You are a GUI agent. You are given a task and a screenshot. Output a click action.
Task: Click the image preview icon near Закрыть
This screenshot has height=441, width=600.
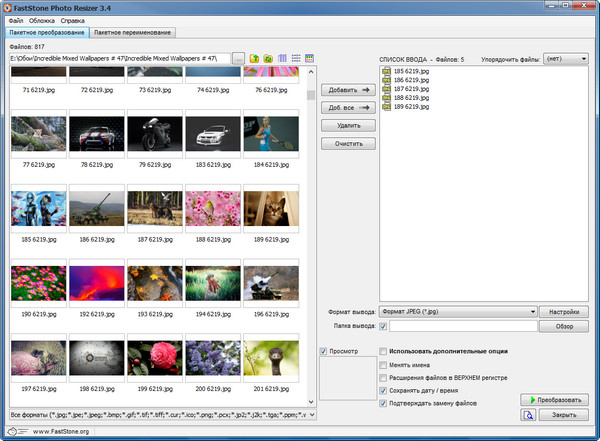coord(528,414)
